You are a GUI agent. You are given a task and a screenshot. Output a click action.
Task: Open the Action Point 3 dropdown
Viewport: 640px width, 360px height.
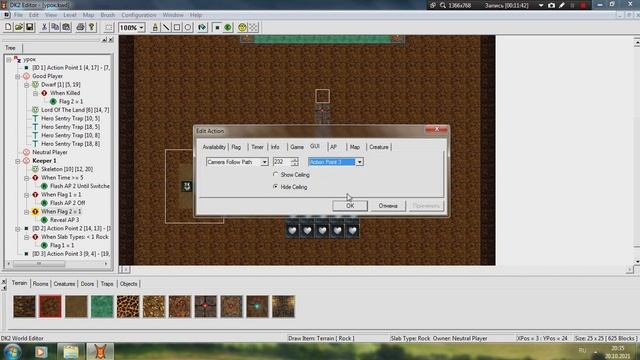click(x=360, y=162)
